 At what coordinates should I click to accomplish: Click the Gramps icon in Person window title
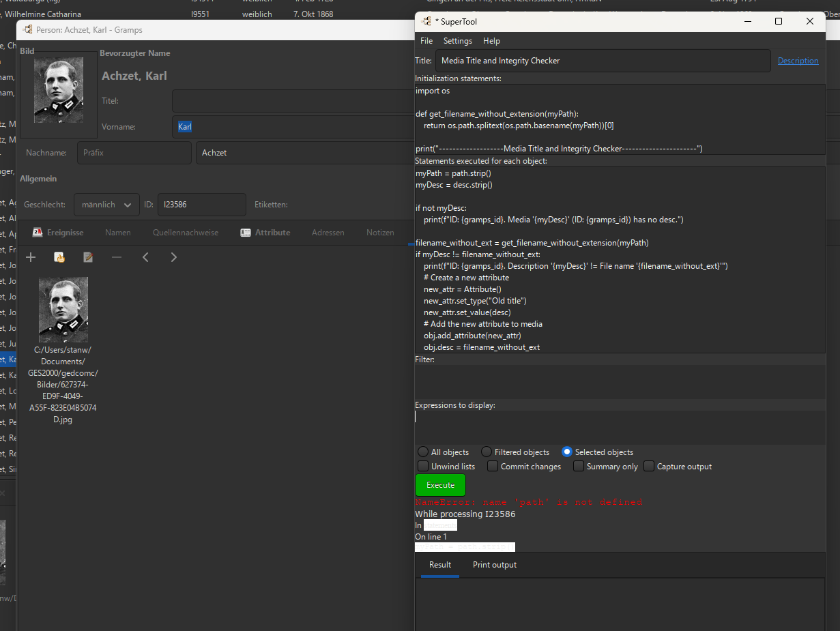tap(27, 29)
